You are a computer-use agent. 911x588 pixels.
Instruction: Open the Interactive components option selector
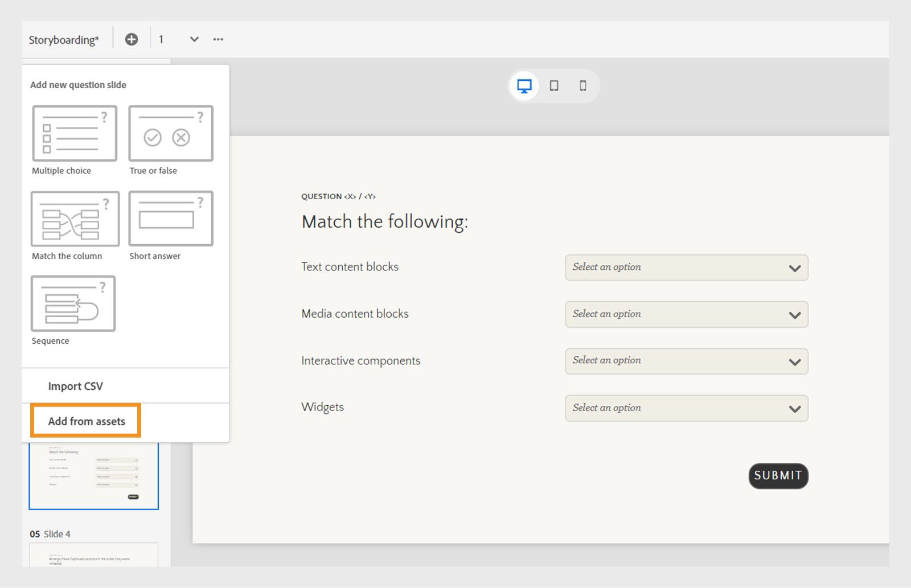(x=686, y=361)
